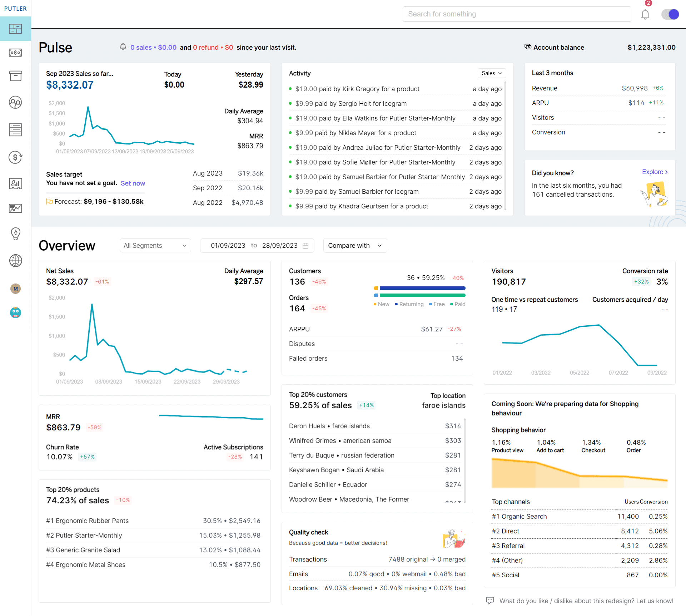Screen dimensions: 686x616
Task: Open the All Segments dropdown
Action: click(154, 245)
